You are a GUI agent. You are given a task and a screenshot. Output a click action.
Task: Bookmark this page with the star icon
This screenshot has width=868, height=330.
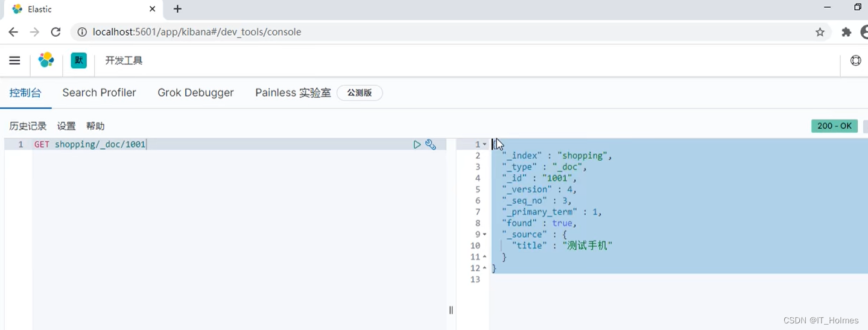[820, 32]
